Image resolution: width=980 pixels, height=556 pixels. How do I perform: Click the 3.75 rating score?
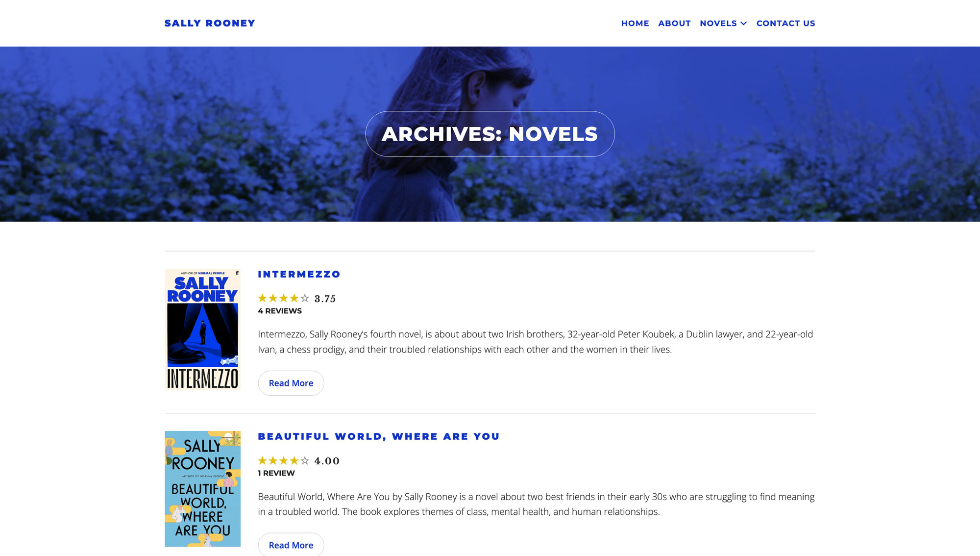tap(325, 299)
